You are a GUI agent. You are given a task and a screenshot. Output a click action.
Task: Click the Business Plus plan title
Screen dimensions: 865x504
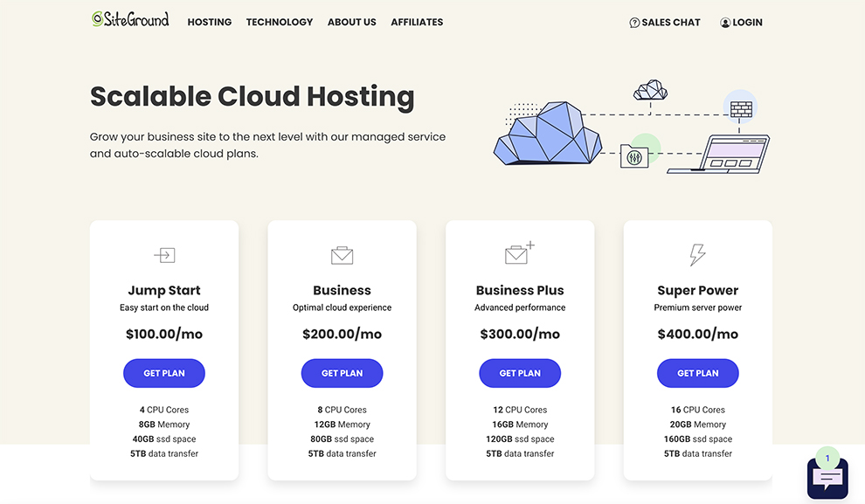[520, 291]
